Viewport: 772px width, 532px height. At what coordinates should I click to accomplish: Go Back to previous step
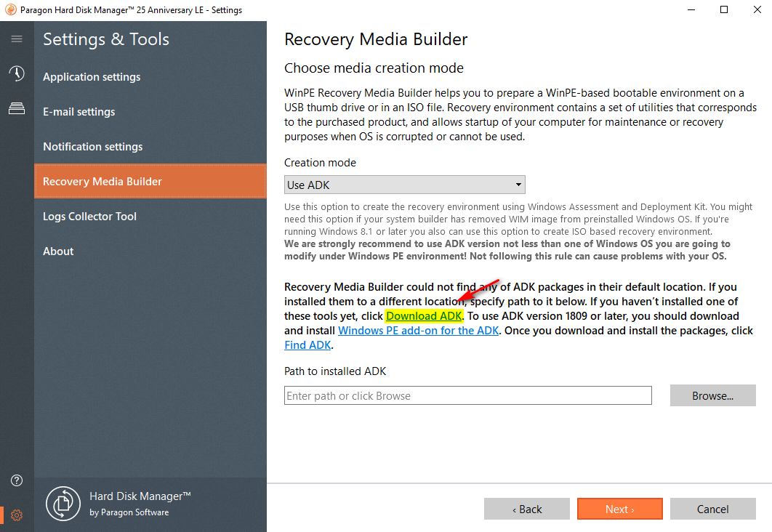527,509
